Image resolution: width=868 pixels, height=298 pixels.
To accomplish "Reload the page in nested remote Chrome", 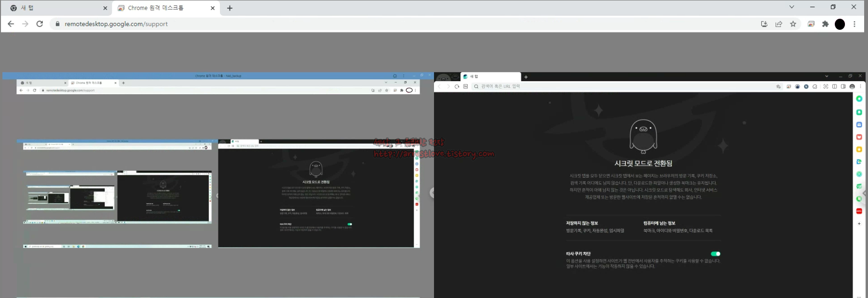I will [x=35, y=90].
